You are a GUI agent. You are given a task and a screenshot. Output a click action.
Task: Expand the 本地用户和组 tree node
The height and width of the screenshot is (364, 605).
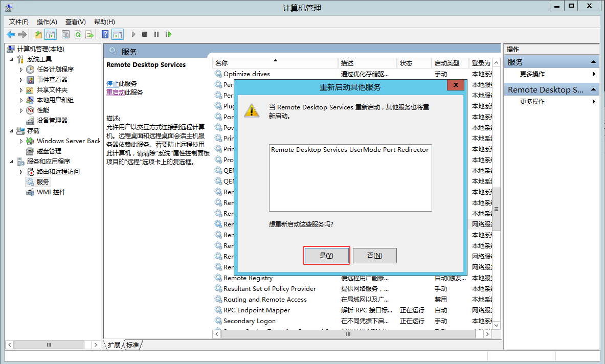tap(21, 100)
